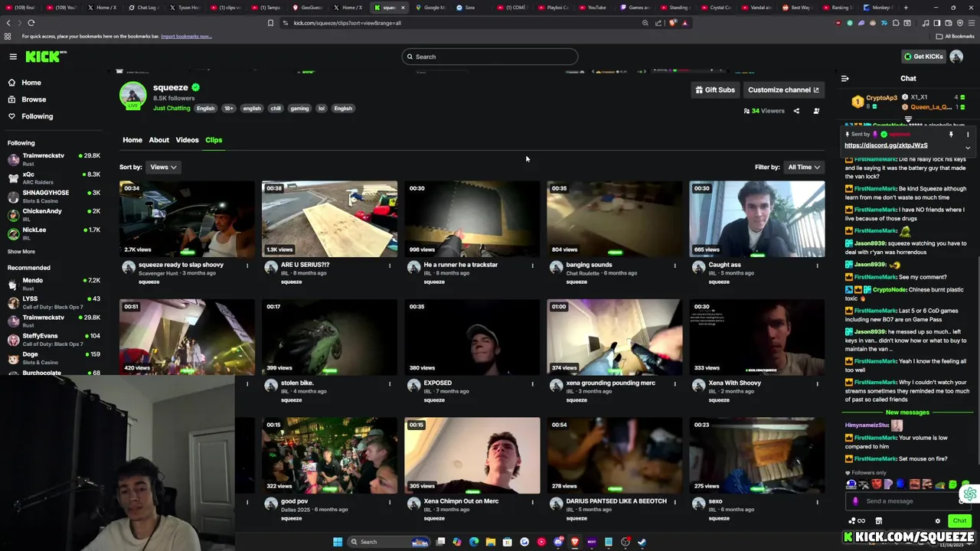Open Windows Start button on taskbar

[x=338, y=542]
